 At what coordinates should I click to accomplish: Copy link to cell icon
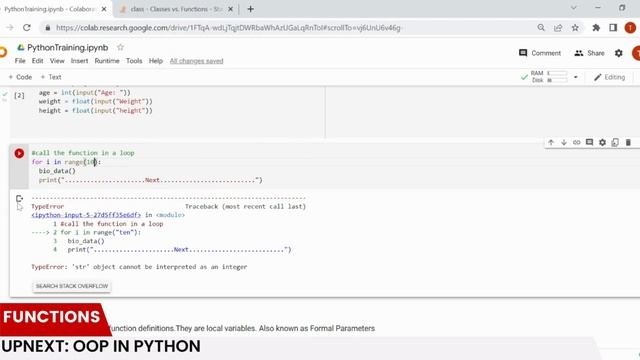click(576, 142)
